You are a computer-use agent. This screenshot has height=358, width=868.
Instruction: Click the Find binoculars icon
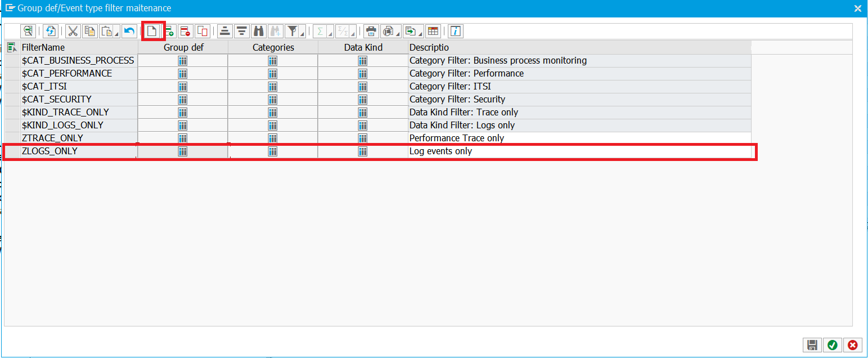point(258,31)
